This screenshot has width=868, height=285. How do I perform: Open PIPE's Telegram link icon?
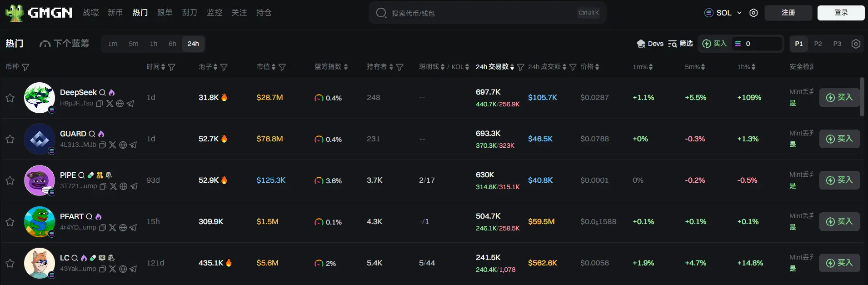134,186
